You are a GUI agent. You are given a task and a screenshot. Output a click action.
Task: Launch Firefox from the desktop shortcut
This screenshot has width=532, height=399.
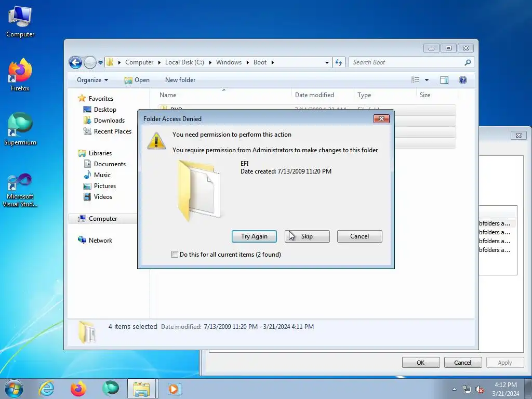pyautogui.click(x=20, y=75)
